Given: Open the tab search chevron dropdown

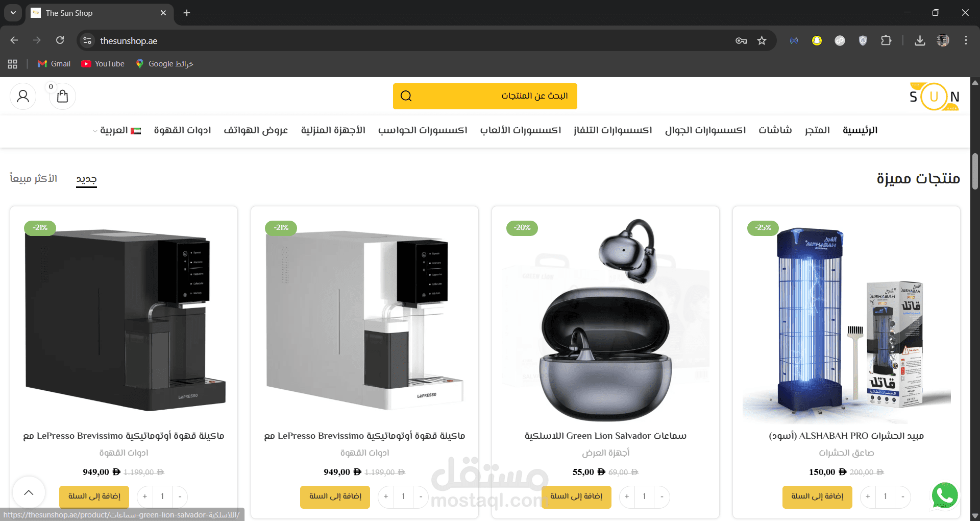Looking at the screenshot, I should click(x=13, y=13).
